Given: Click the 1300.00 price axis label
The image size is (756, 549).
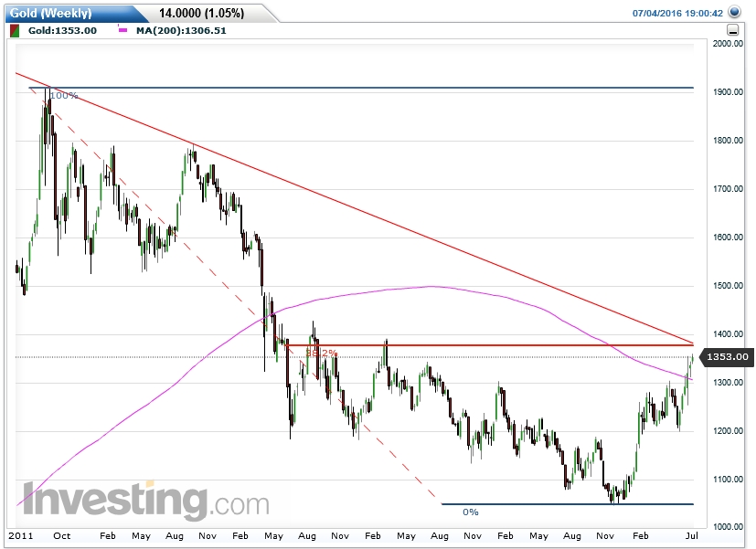Looking at the screenshot, I should point(728,383).
